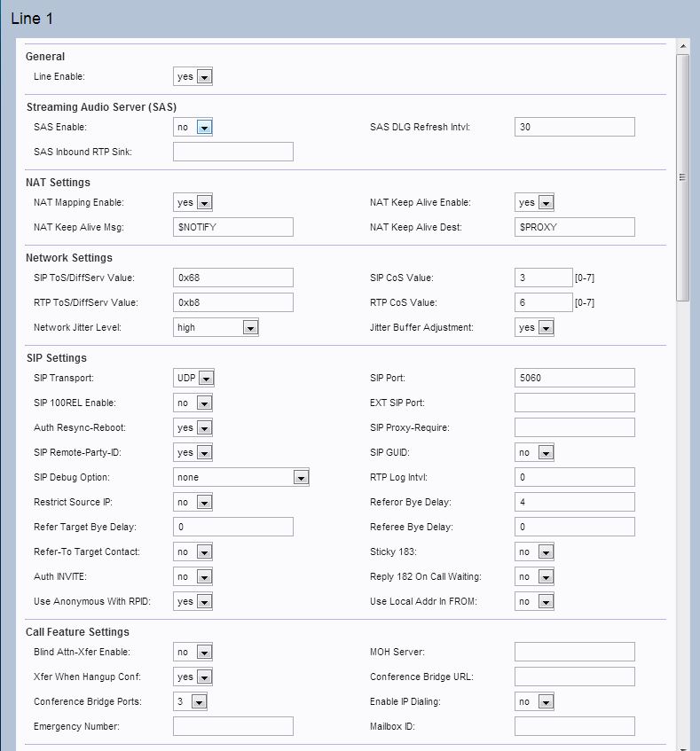Click the SAS DLG Refresh Intvl field
The image size is (700, 751).
click(574, 127)
